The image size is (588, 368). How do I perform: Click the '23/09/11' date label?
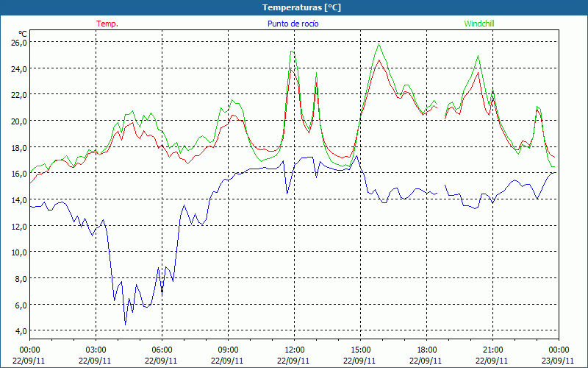click(x=558, y=361)
